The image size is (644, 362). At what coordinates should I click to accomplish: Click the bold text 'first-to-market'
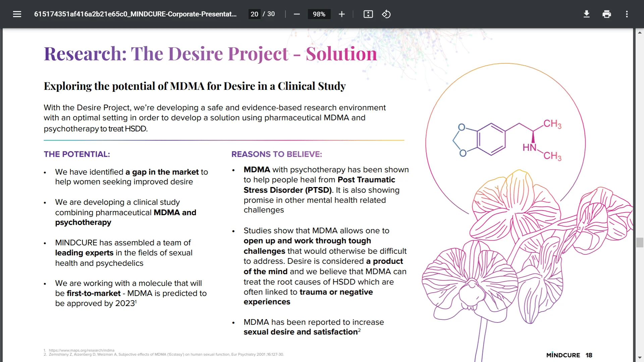pos(94,293)
